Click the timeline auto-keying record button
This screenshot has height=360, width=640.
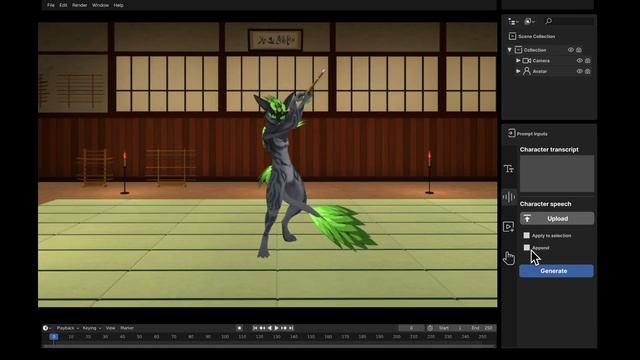[x=240, y=328]
